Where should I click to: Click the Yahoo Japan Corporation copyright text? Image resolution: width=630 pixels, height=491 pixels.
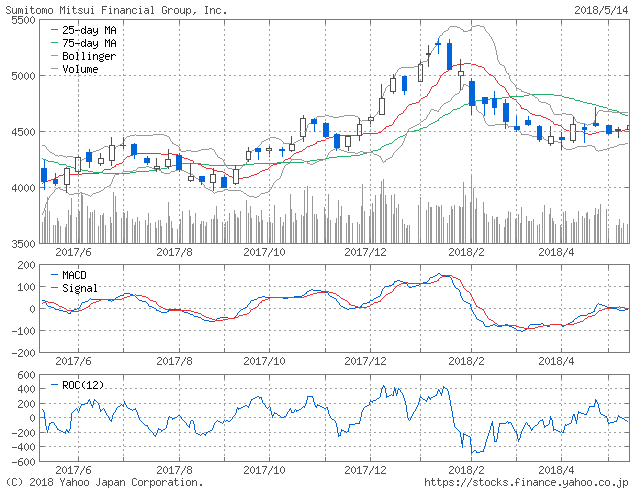[103, 482]
